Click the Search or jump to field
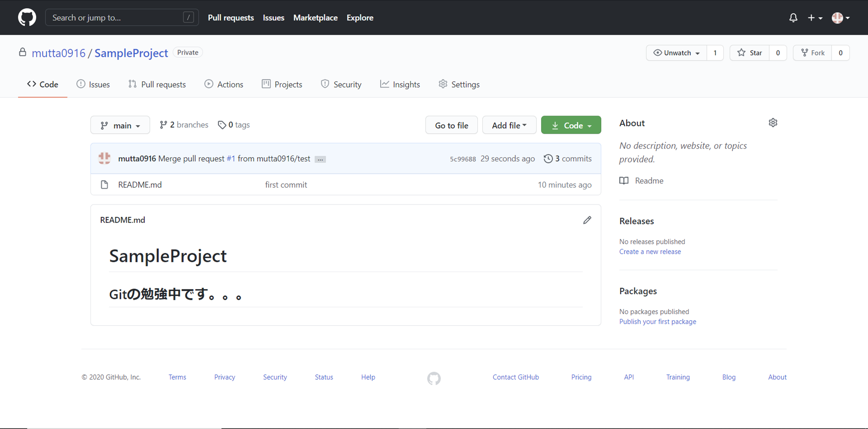Viewport: 868px width, 429px height. [x=122, y=18]
